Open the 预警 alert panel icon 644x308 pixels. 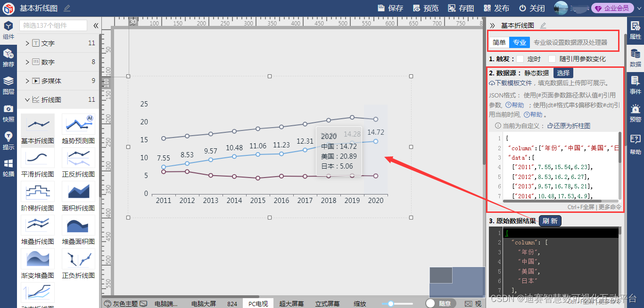coord(635,113)
